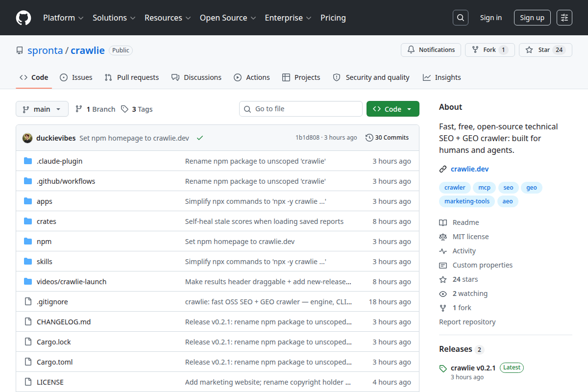Switch to the Discussions tab
588x392 pixels.
(x=196, y=77)
